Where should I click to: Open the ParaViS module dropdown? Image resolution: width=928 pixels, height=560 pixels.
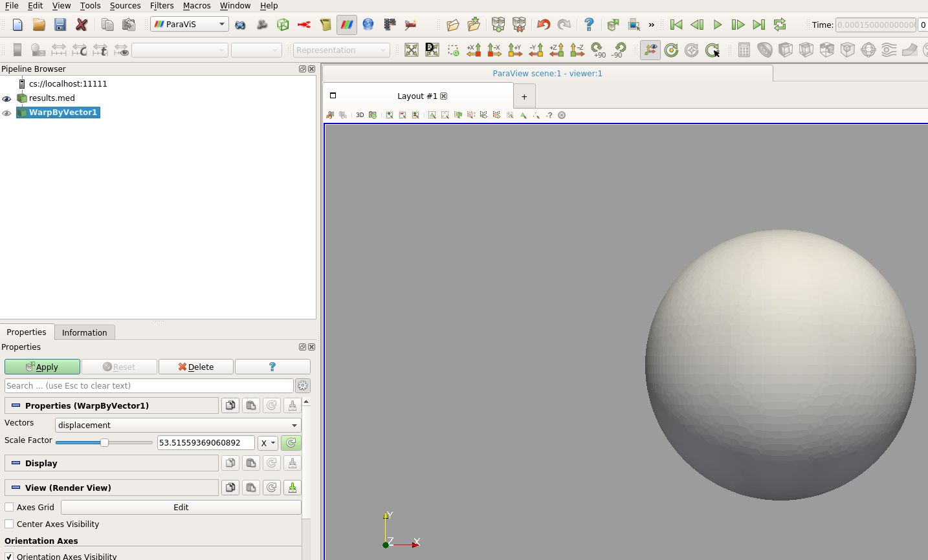point(190,25)
